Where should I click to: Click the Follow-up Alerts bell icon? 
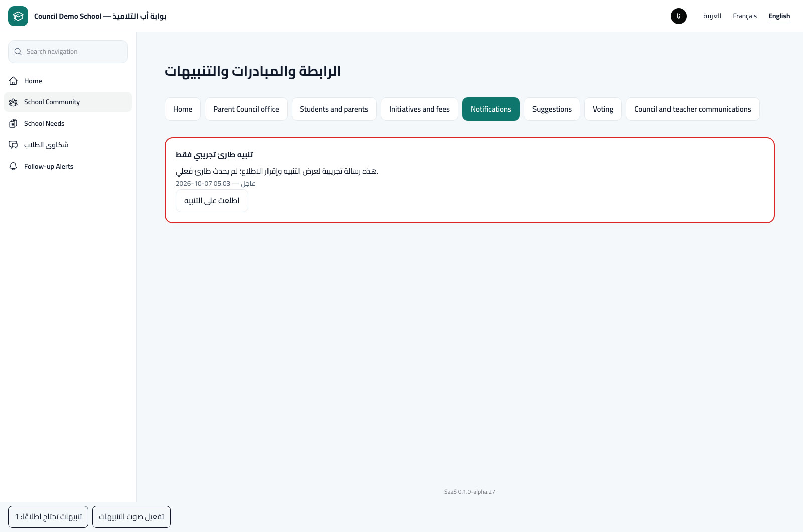point(14,166)
